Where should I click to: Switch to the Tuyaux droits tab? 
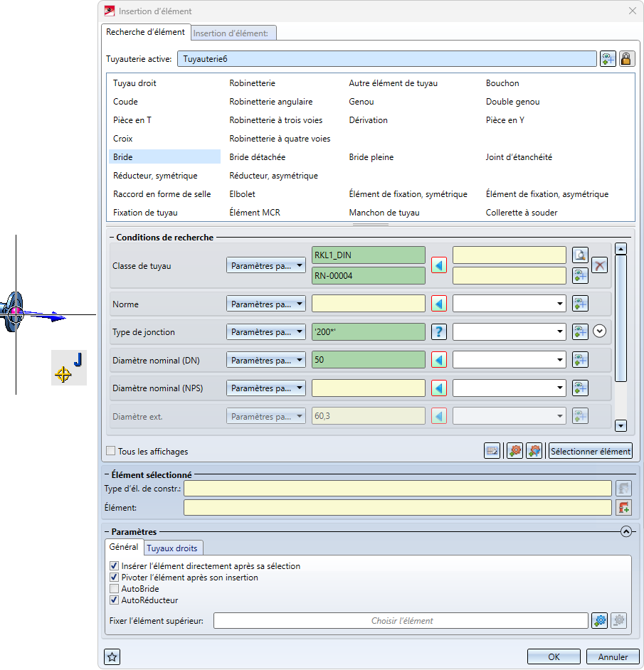tap(174, 548)
